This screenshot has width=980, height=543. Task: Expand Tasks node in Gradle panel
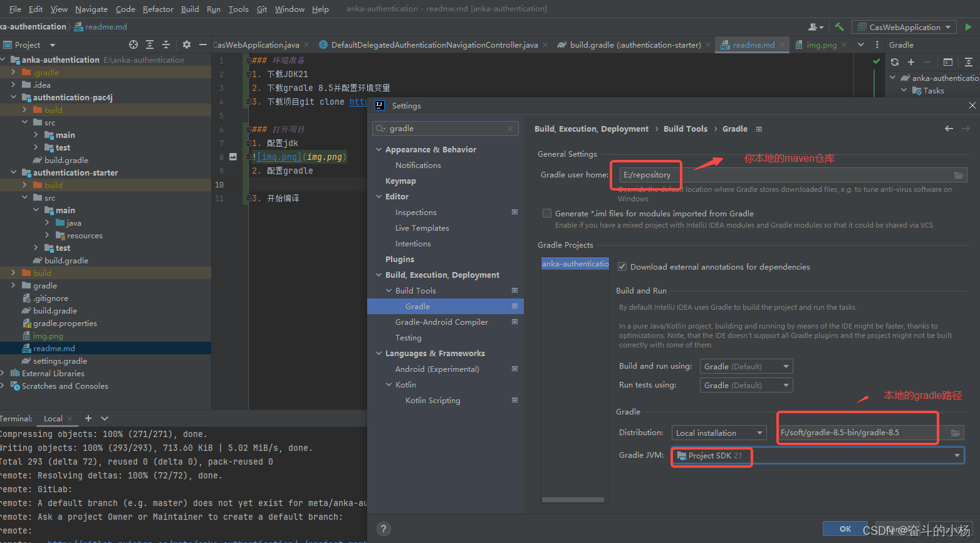point(904,90)
